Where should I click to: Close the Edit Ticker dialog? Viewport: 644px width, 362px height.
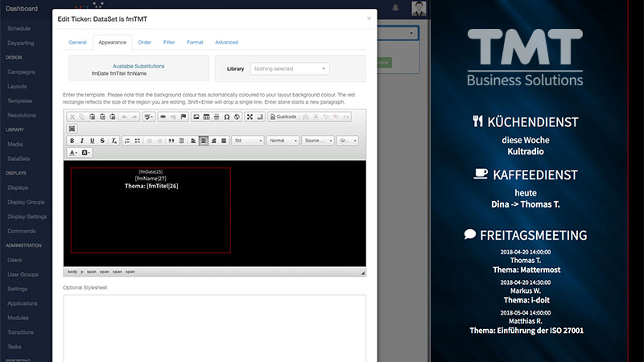(x=369, y=19)
